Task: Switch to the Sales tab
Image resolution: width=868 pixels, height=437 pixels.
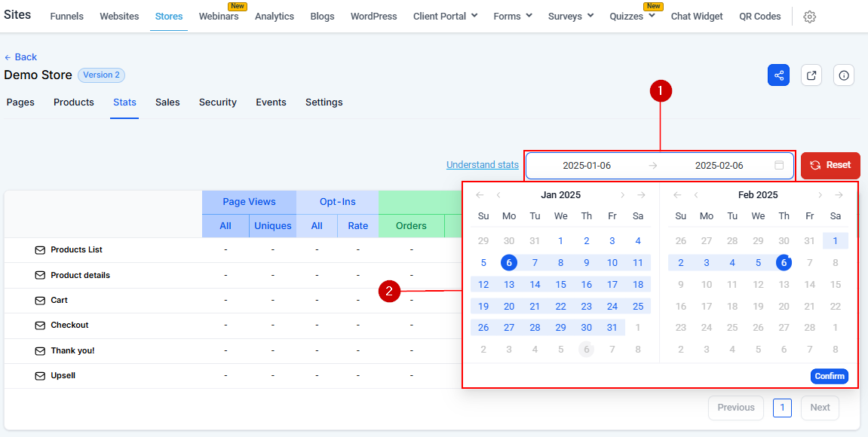Action: 167,102
